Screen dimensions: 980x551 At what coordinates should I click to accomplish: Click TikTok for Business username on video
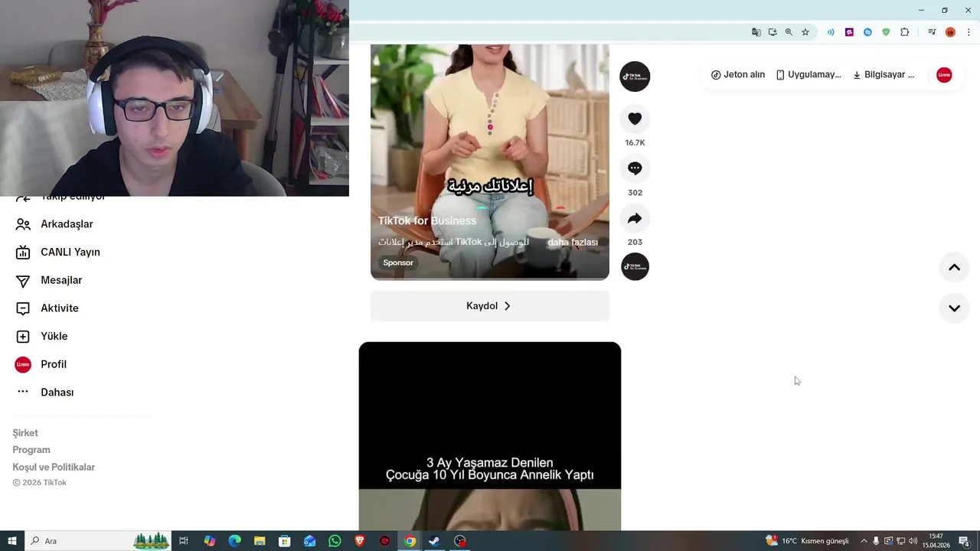coord(427,221)
